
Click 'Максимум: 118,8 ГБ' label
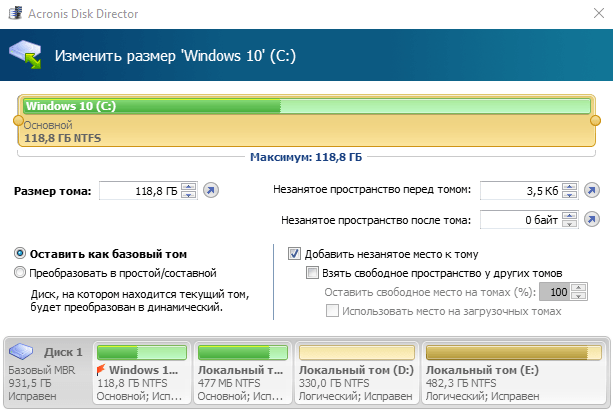(x=306, y=157)
